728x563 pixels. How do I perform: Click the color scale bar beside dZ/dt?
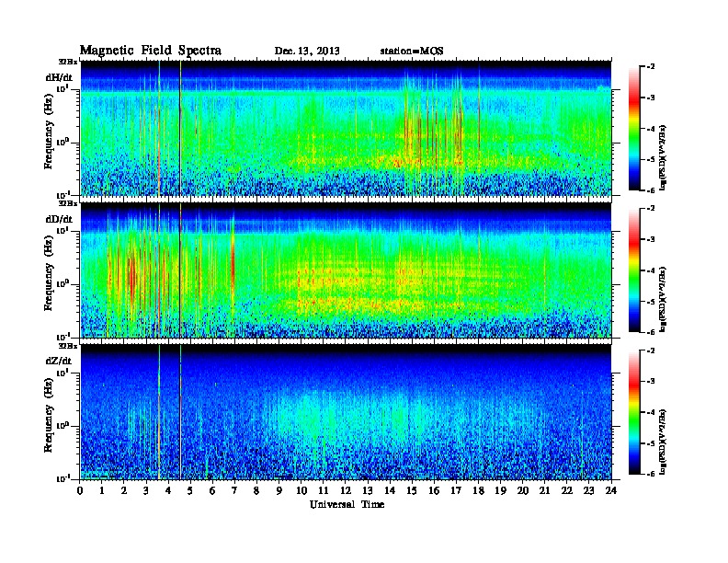point(634,412)
